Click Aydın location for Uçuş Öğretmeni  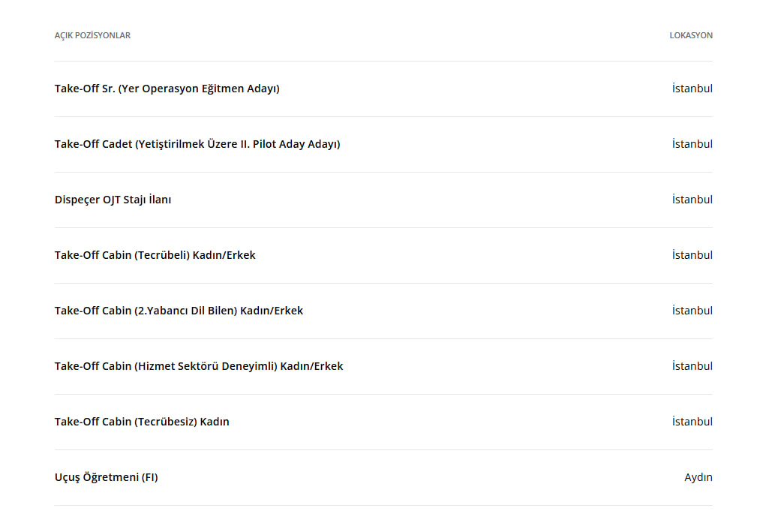698,477
